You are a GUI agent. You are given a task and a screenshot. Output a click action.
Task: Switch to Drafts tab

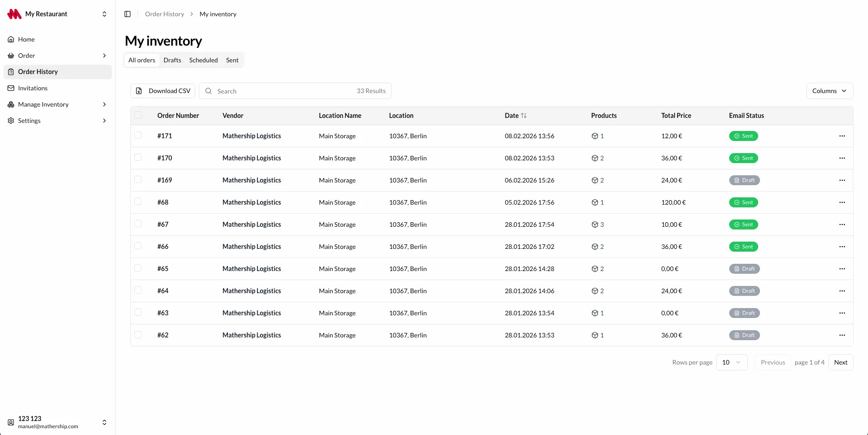(x=172, y=60)
